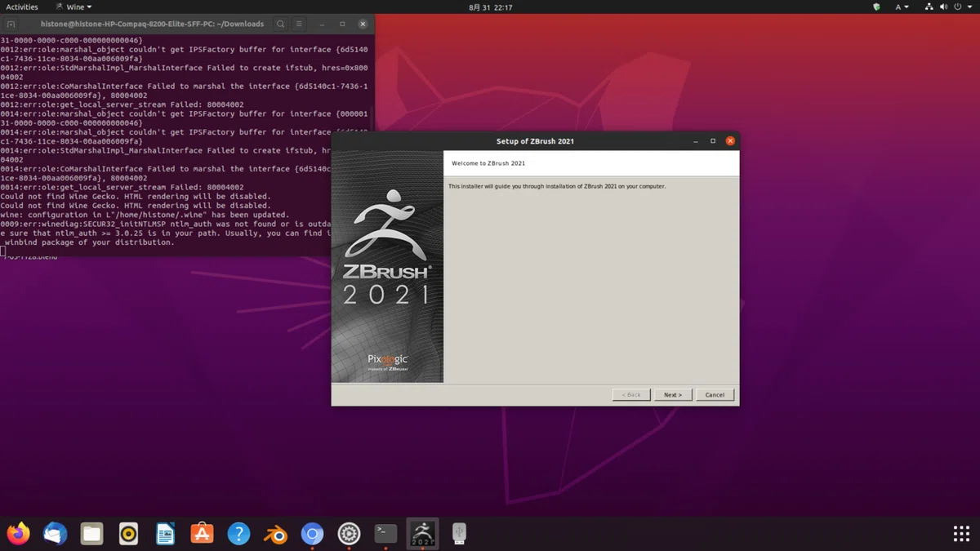Open the USB drive dock icon
The width and height of the screenshot is (980, 551).
459,534
